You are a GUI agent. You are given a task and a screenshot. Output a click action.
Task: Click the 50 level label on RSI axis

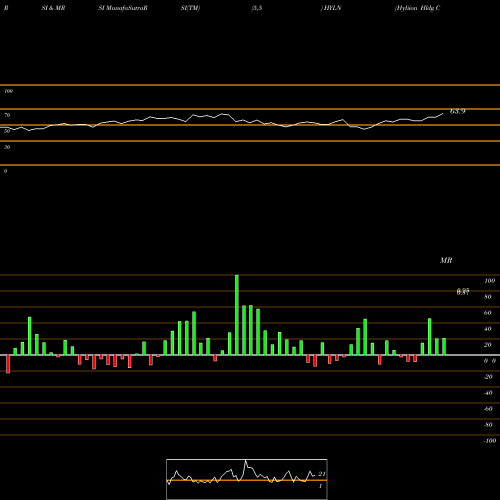[x=7, y=131]
